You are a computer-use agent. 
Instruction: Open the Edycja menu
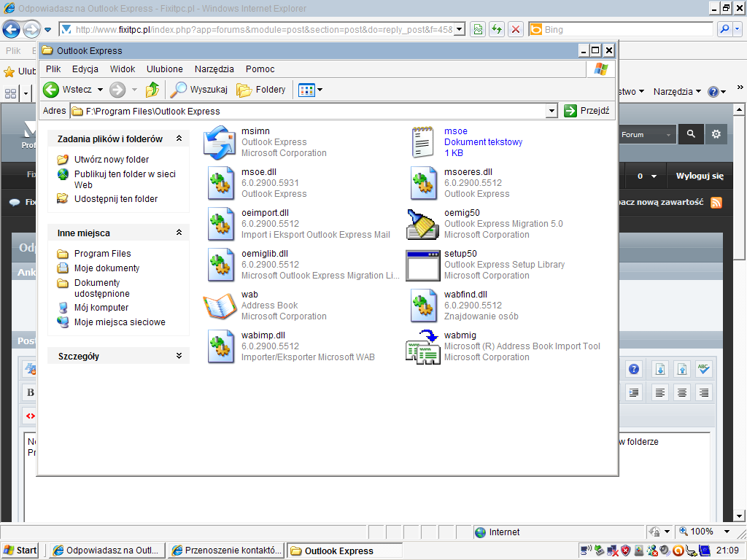point(85,69)
